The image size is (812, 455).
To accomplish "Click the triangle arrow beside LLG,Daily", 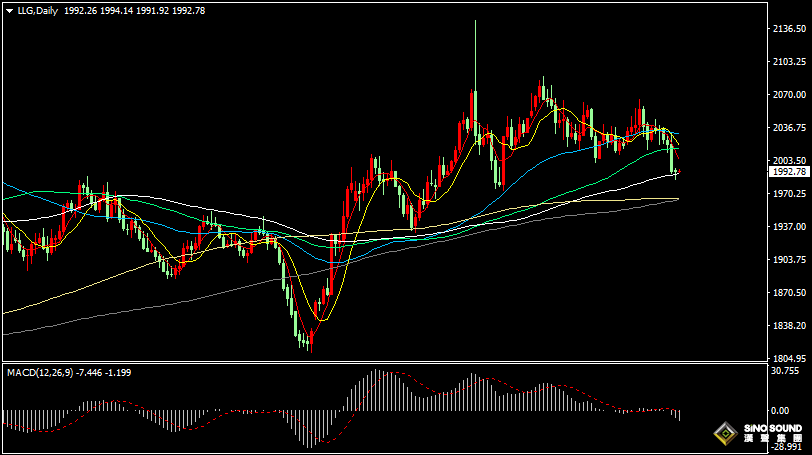I will click(8, 10).
